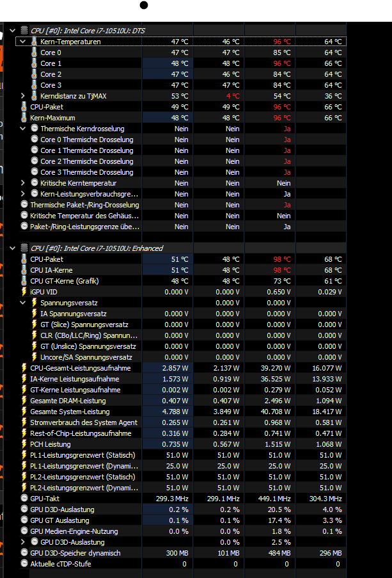
Task: Click the GPU D3D-Speicher dynamisch icon
Action: 24,553
